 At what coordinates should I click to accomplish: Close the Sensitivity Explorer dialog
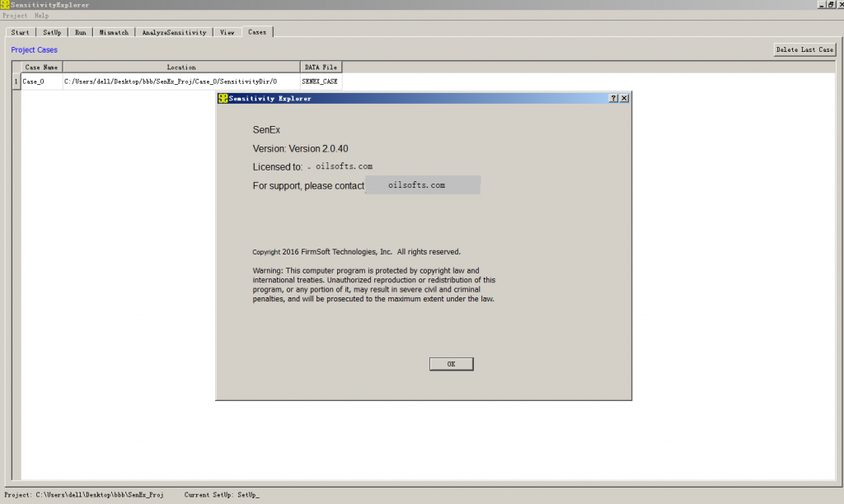pyautogui.click(x=625, y=98)
